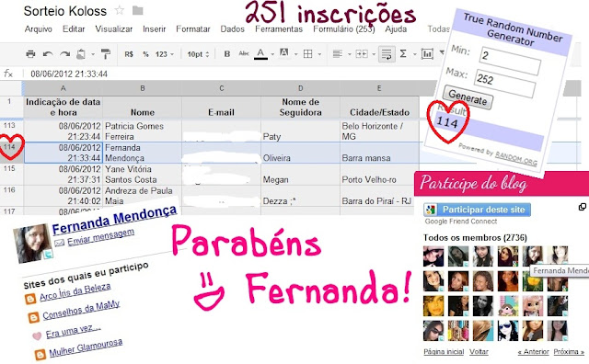Open the 123 number formats dropdown
This screenshot has width=589, height=364.
[165, 54]
